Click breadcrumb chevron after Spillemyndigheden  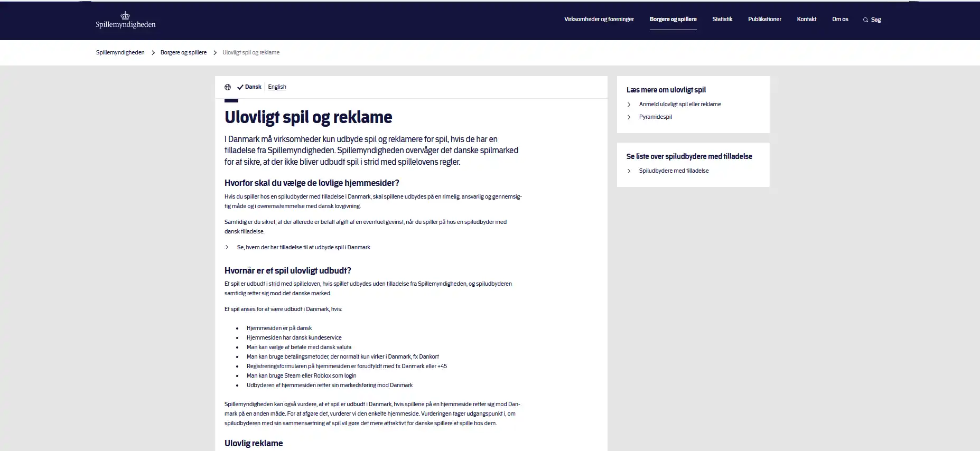[x=153, y=53]
